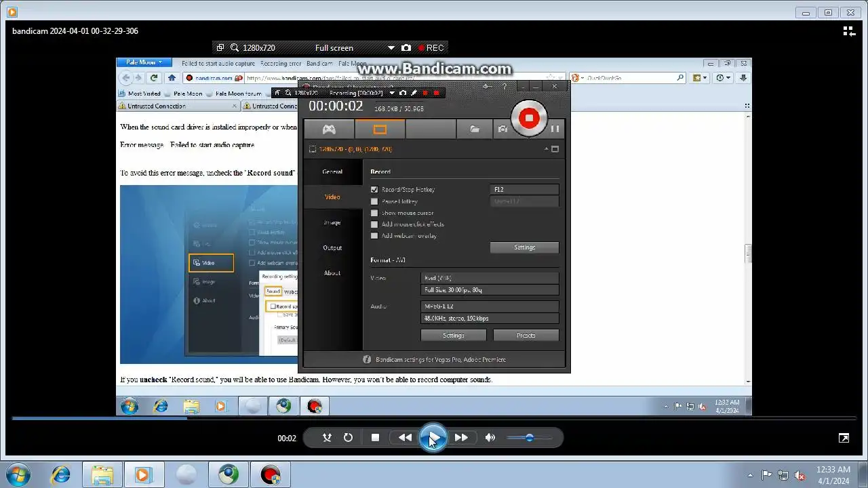Viewport: 868px width, 488px height.
Task: Show hidden tray icons on bottom taskbar
Action: click(x=750, y=475)
